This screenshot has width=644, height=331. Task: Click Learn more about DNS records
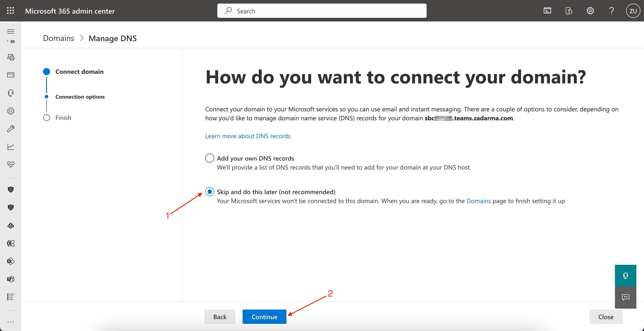point(248,136)
